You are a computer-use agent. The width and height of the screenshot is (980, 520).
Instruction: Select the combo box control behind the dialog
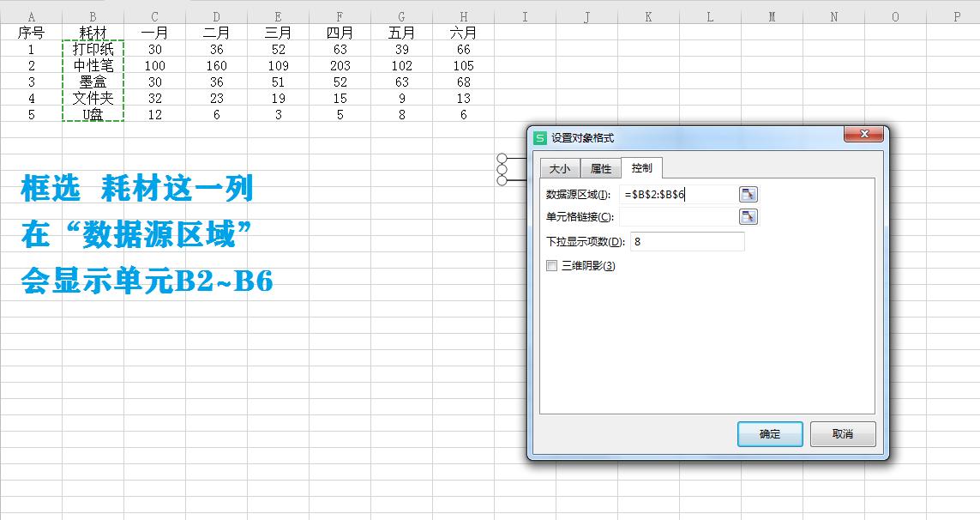pos(514,168)
